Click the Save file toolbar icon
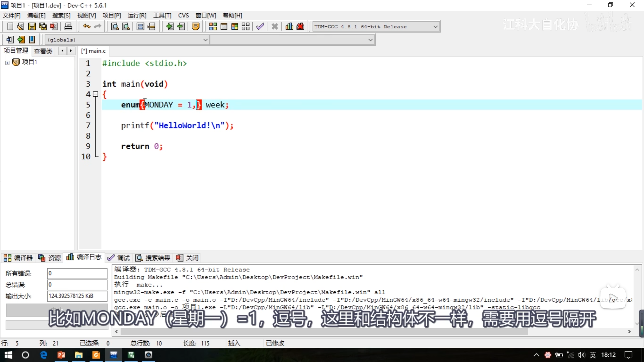The width and height of the screenshot is (644, 362). coord(32,26)
